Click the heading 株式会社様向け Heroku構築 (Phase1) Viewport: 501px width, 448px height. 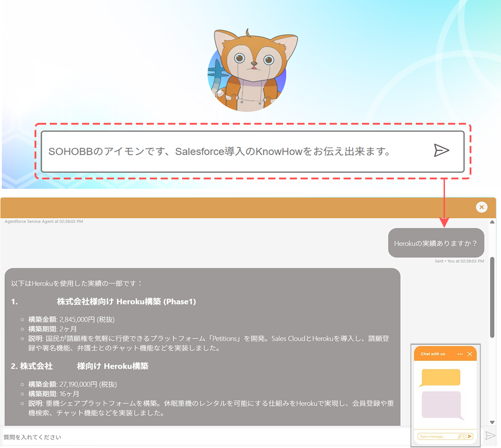(x=126, y=302)
